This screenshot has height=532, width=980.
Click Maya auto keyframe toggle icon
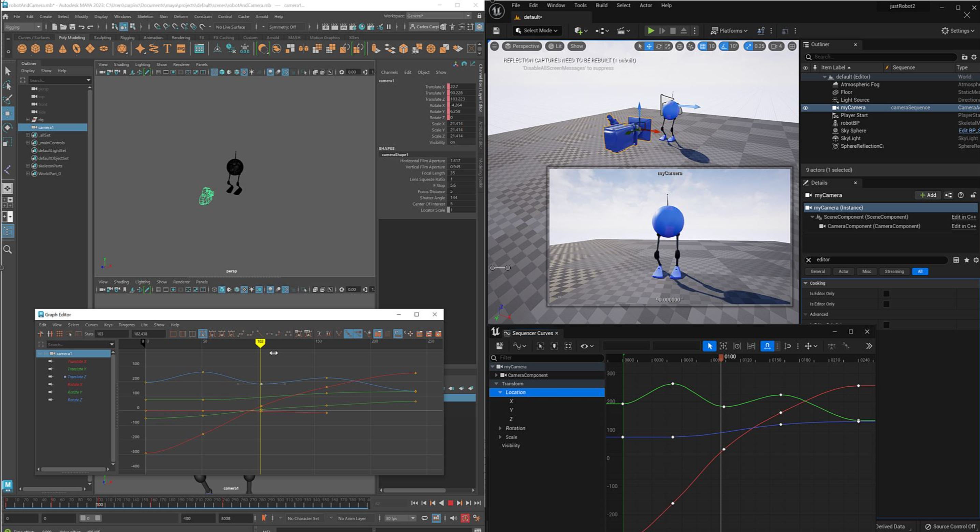[x=465, y=518]
